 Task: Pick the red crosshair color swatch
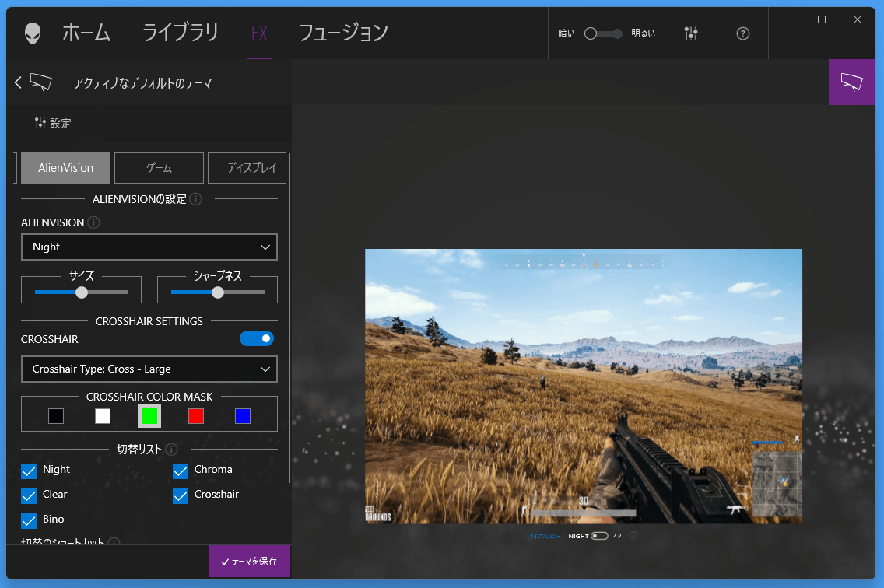click(x=196, y=416)
